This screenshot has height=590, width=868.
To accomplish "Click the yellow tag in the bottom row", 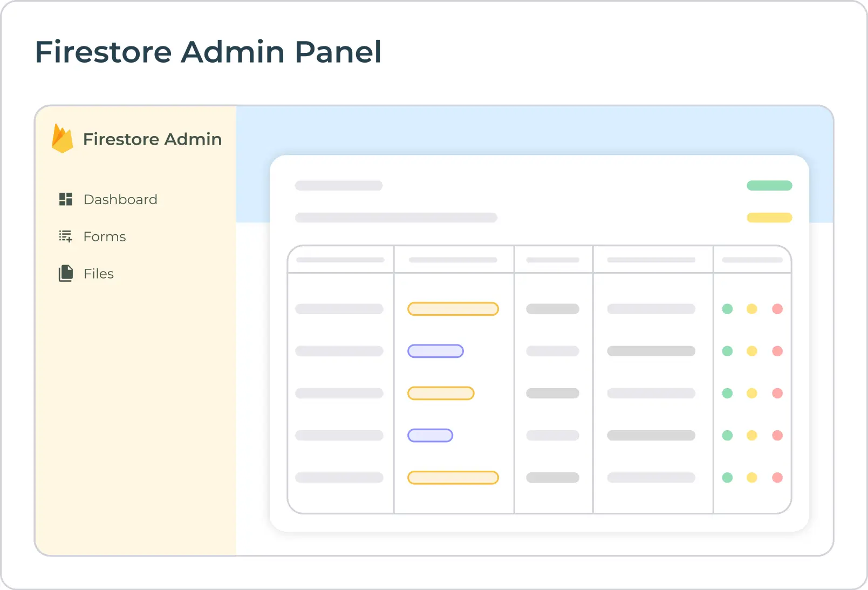I will point(453,477).
